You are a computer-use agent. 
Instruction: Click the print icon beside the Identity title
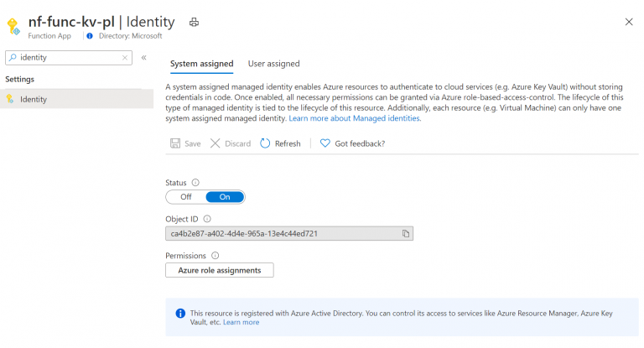(195, 22)
